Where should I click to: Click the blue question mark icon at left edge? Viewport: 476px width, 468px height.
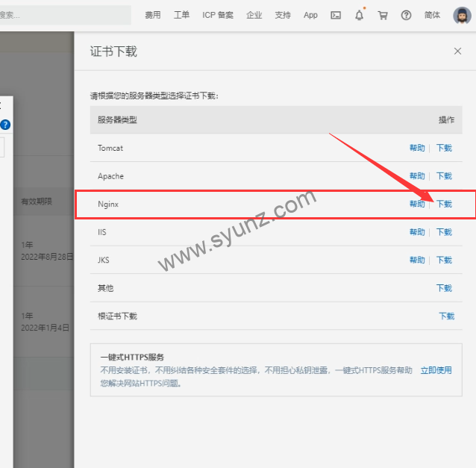5,125
